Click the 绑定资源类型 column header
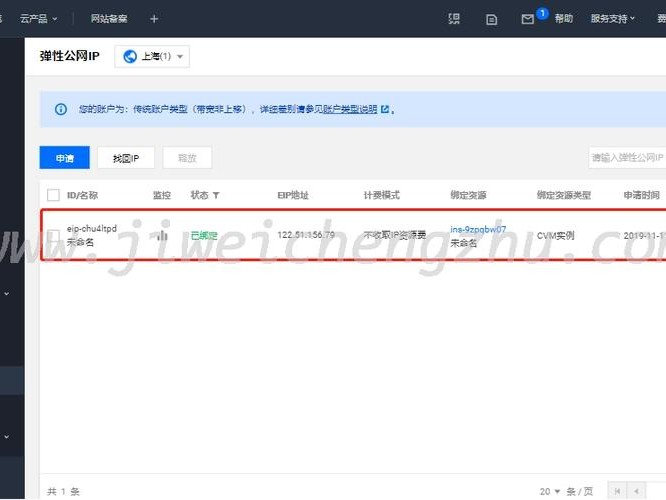666x500 pixels. pos(564,195)
